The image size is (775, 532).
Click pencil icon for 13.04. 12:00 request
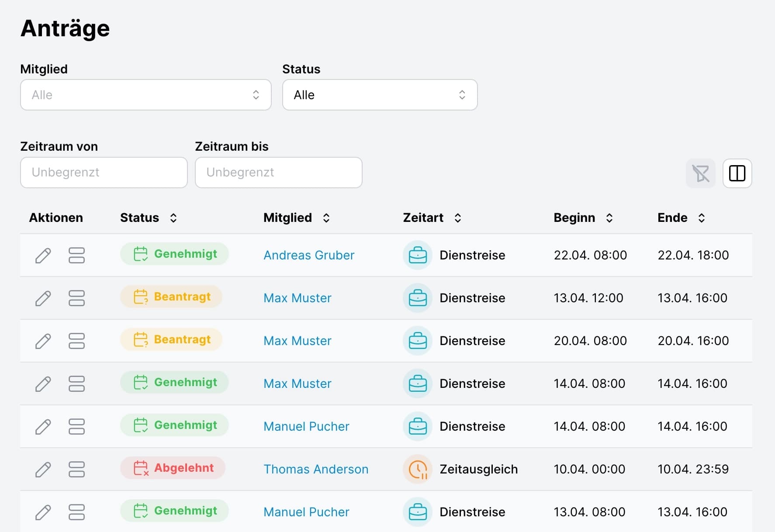tap(43, 298)
